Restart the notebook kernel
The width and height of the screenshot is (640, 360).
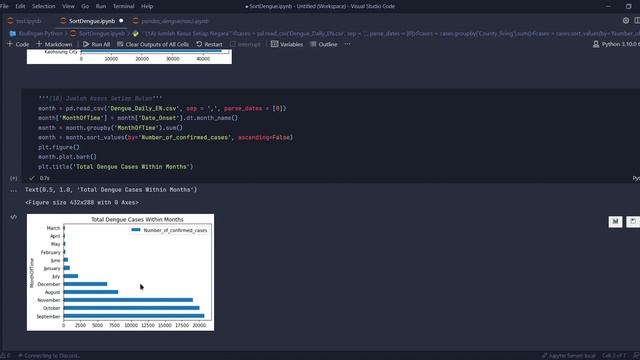[209, 44]
